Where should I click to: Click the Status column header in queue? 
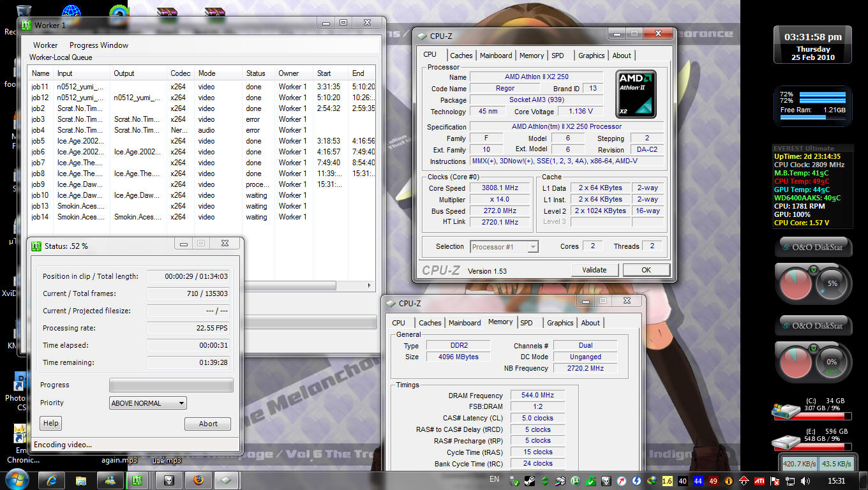click(x=259, y=73)
